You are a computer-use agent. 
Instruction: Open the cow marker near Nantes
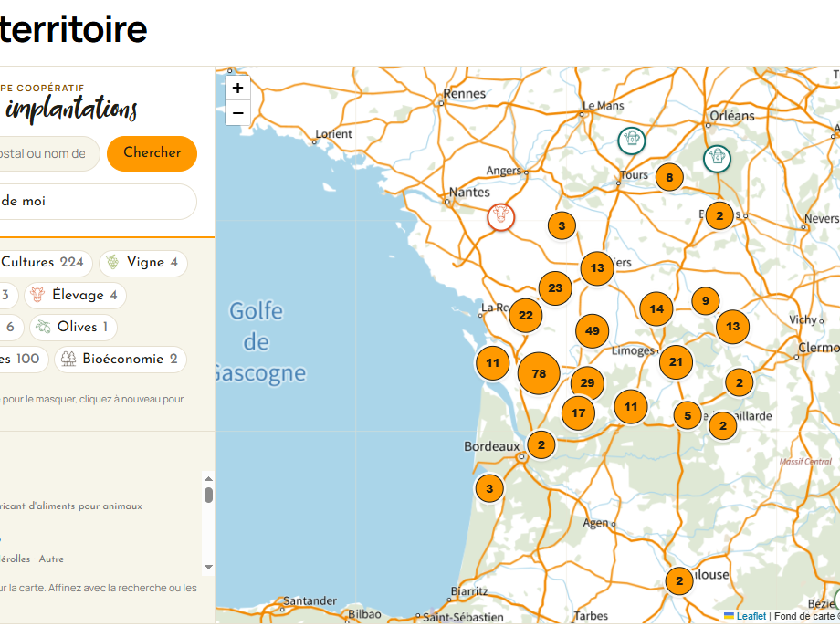coord(501,217)
